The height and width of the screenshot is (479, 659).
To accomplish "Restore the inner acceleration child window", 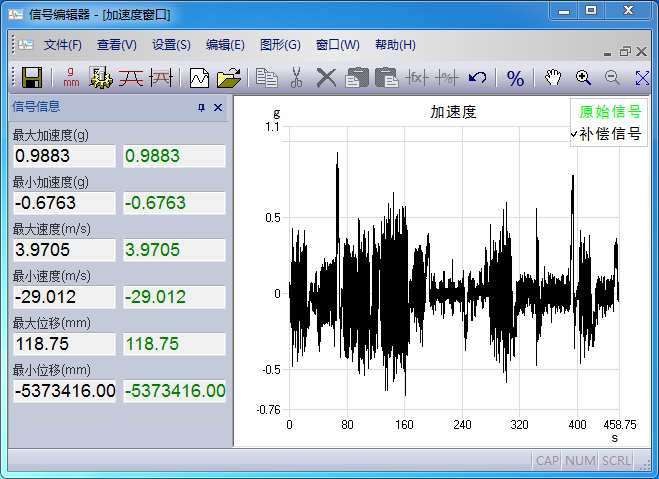I will tap(625, 52).
